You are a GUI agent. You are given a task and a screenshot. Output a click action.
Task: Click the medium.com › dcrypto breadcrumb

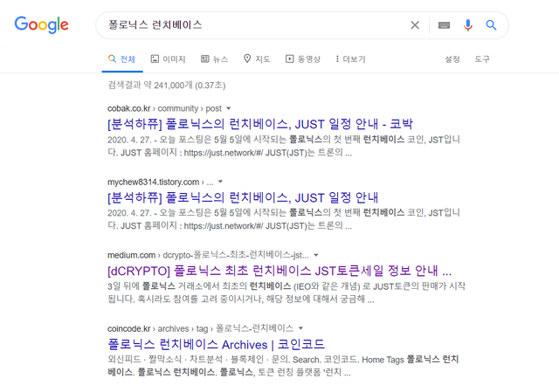point(208,255)
